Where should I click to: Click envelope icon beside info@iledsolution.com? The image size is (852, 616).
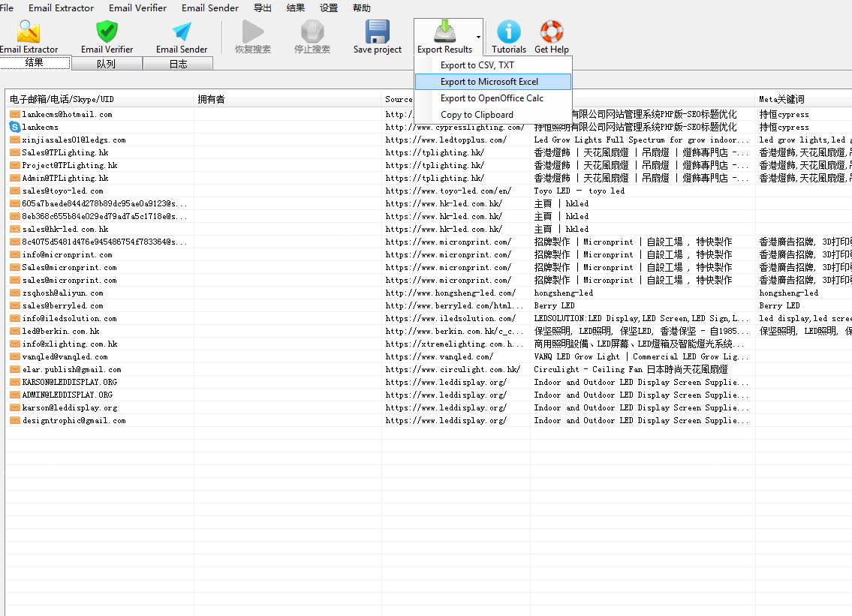coord(15,318)
